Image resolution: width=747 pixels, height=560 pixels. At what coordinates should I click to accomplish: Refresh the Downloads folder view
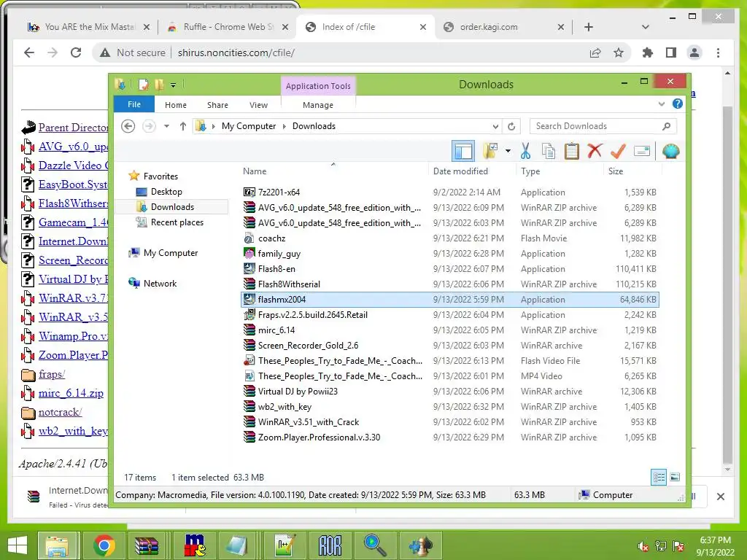(511, 126)
